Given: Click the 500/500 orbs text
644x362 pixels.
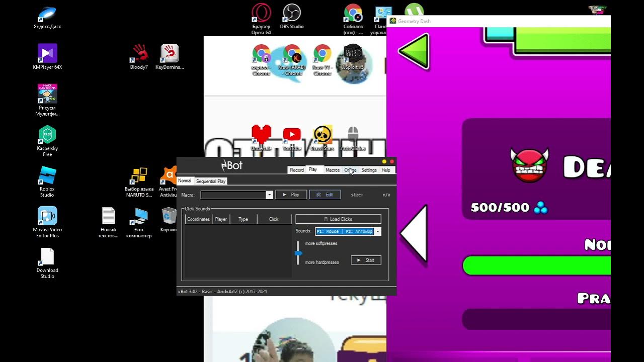Looking at the screenshot, I should pyautogui.click(x=500, y=207).
